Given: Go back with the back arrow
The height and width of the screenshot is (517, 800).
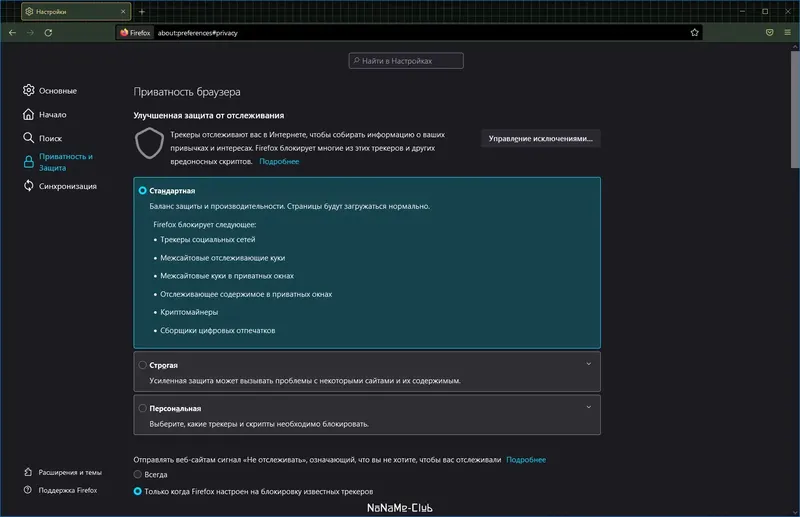Looking at the screenshot, I should (13, 33).
